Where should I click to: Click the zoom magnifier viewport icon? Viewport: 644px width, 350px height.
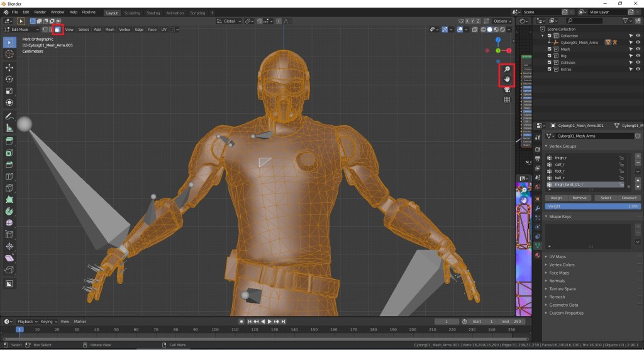click(507, 69)
